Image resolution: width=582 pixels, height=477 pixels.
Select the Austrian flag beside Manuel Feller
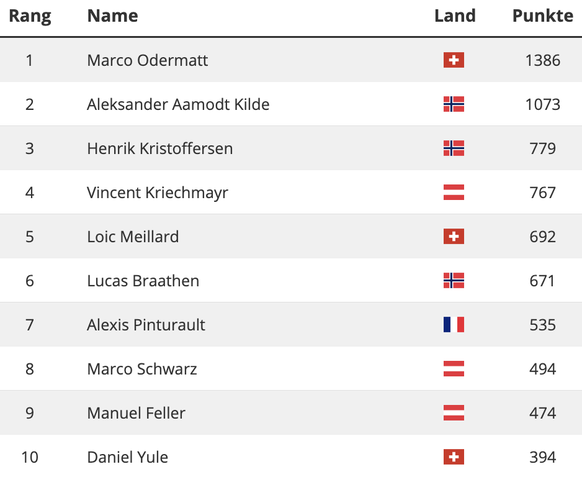454,413
